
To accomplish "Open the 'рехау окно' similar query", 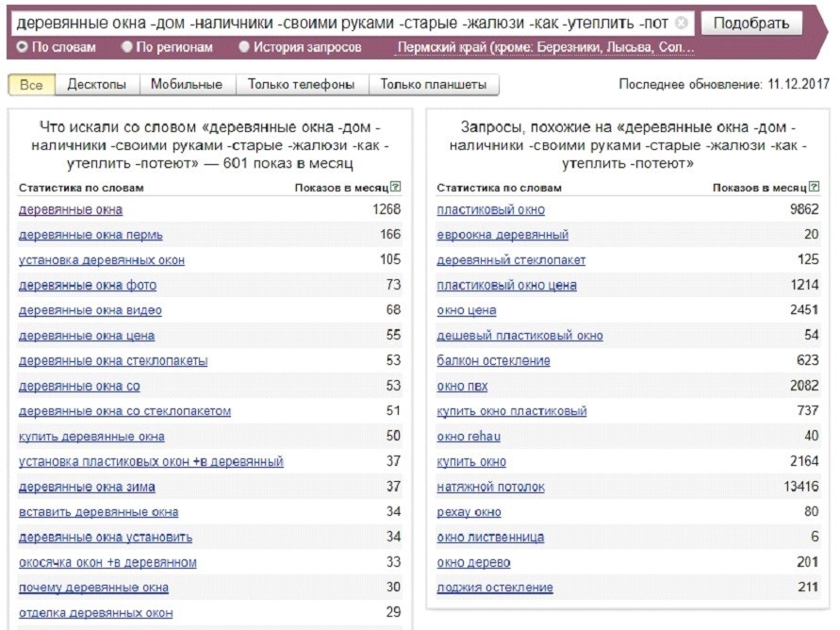I will 469,511.
